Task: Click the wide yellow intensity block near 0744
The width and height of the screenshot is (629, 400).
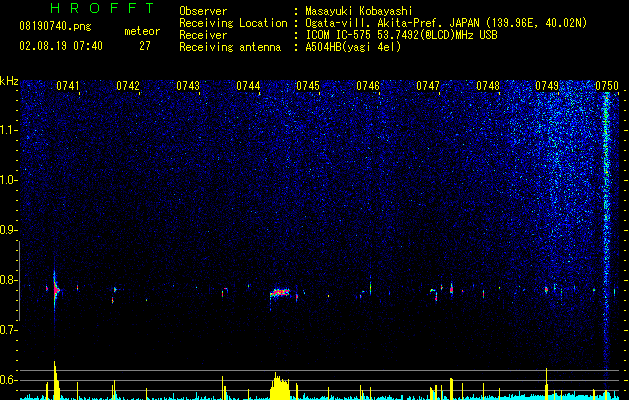Action: (280, 386)
